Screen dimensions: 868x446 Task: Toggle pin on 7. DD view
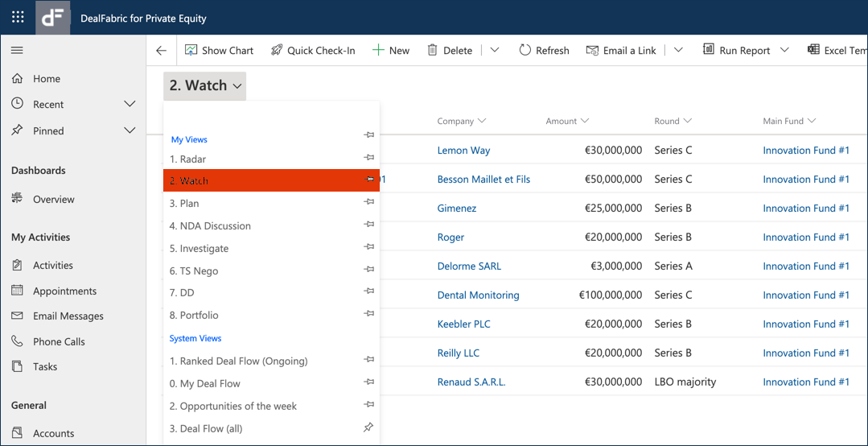click(369, 291)
